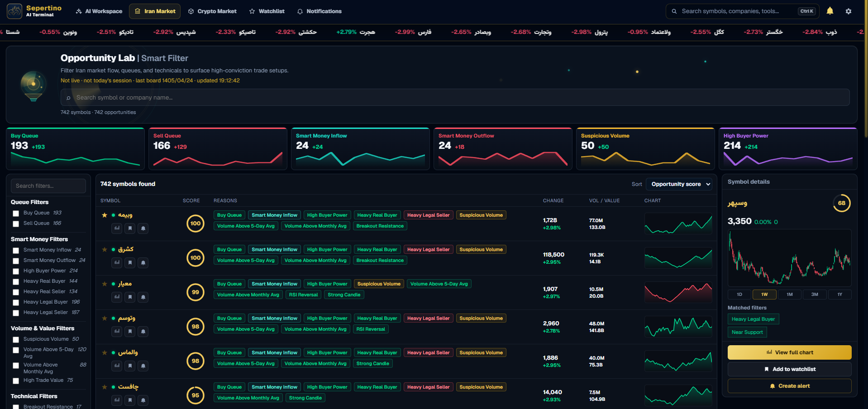Toggle the Heavy Real Buyer checkbox
Screen dimensions: 868x409
tap(16, 281)
